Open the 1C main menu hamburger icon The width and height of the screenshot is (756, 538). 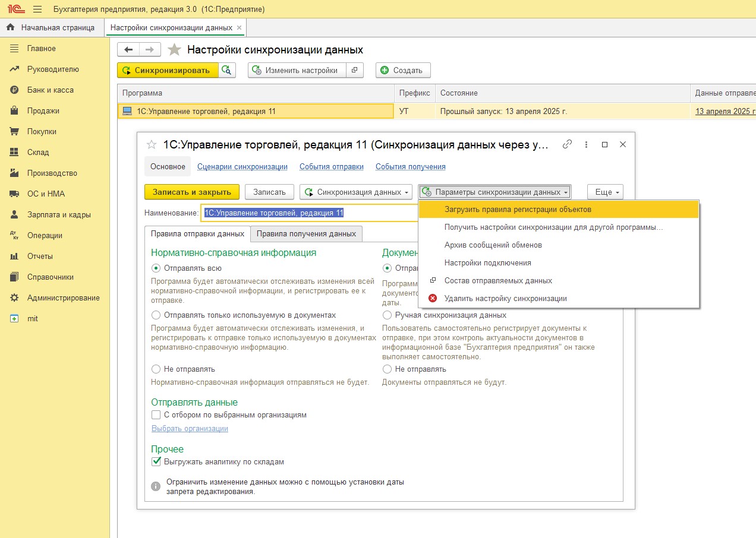pyautogui.click(x=38, y=10)
